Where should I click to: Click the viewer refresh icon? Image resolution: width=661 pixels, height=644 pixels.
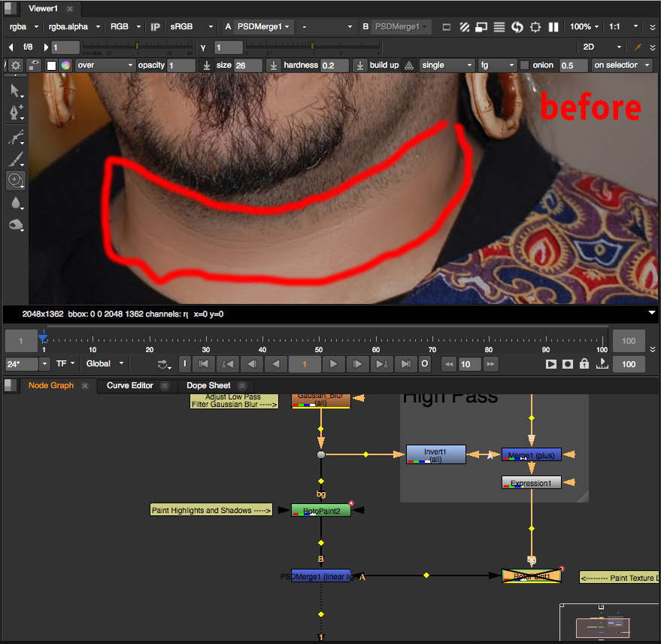point(517,27)
